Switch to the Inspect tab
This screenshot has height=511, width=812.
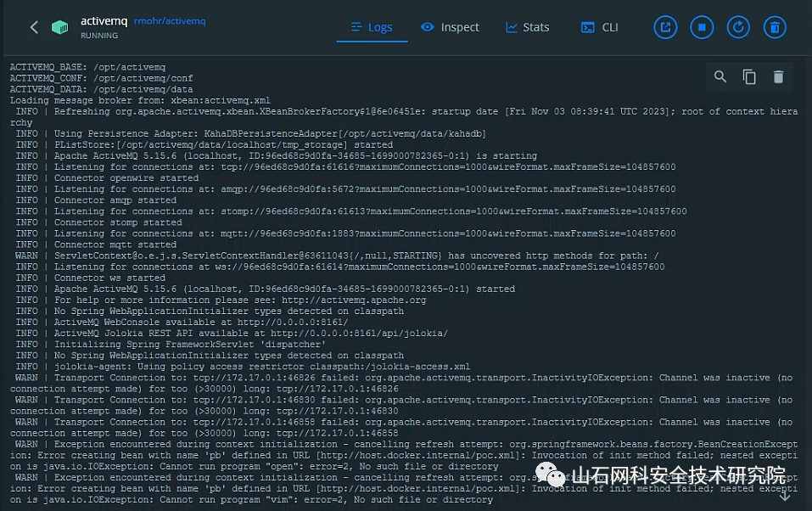pos(450,27)
